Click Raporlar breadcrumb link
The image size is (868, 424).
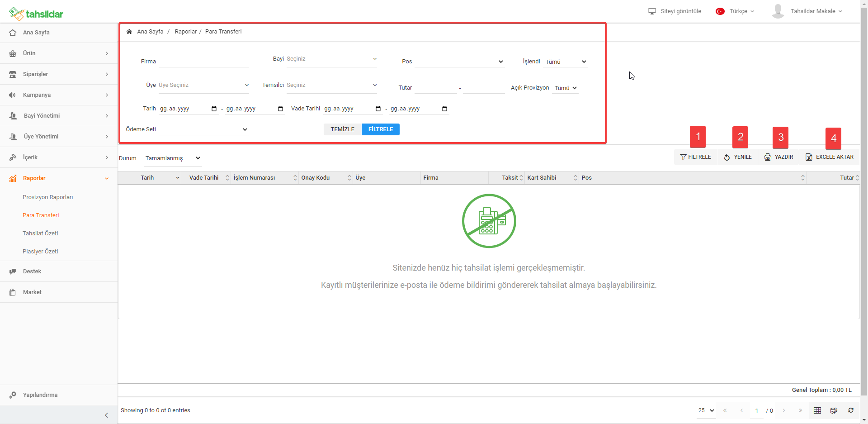pyautogui.click(x=186, y=32)
